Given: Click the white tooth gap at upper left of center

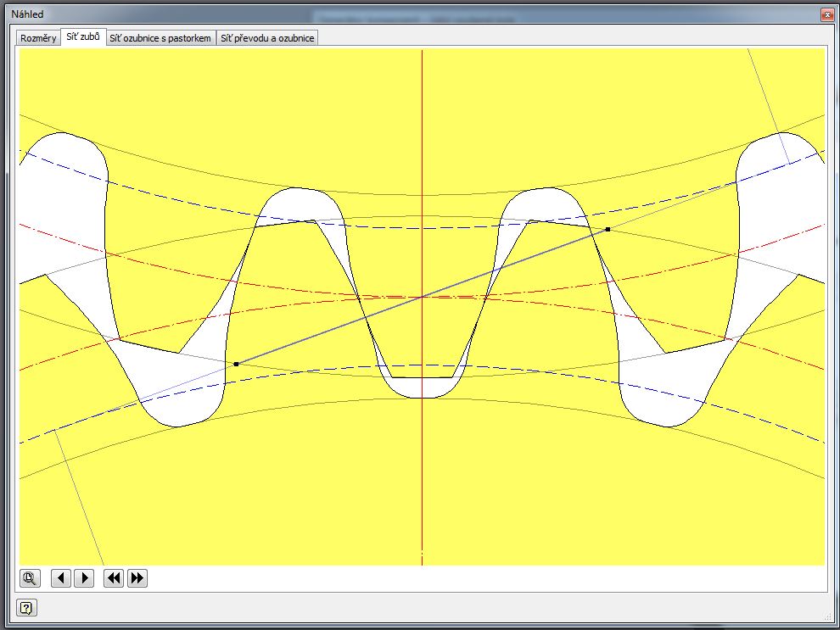Looking at the screenshot, I should [x=297, y=206].
